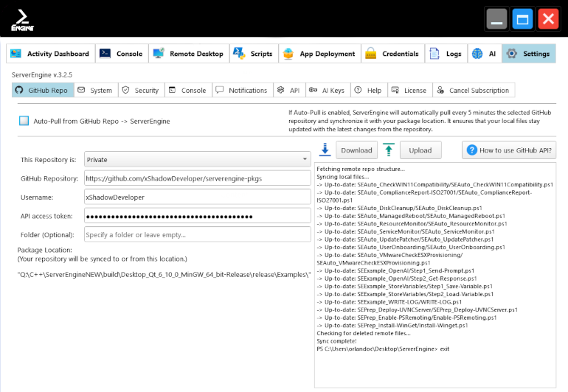Click the blue download arrow icon
568x392 pixels.
325,150
